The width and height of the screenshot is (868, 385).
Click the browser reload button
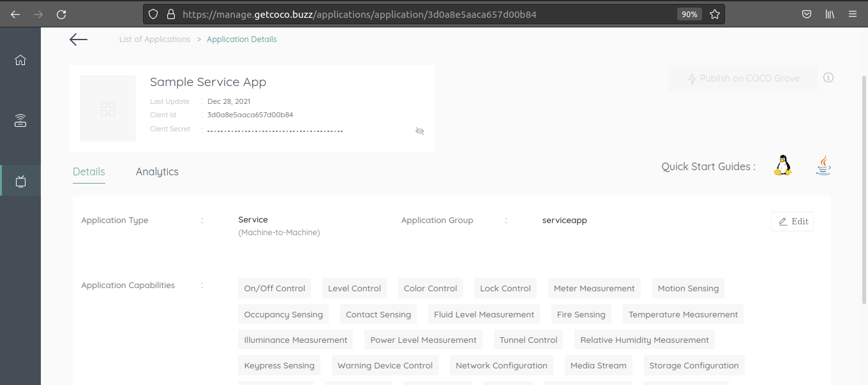[61, 14]
